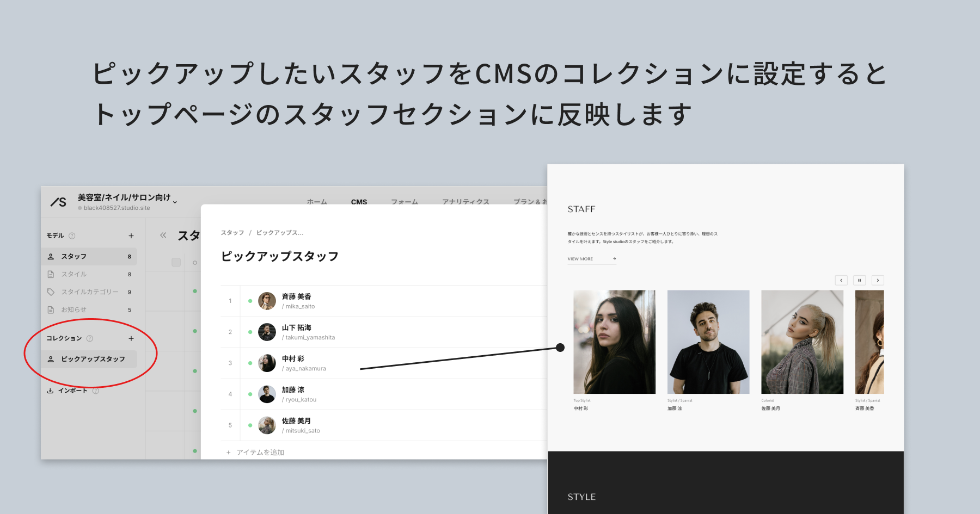Viewport: 980px width, 514px height.
Task: Open the モデル help question mark icon
Action: click(71, 236)
